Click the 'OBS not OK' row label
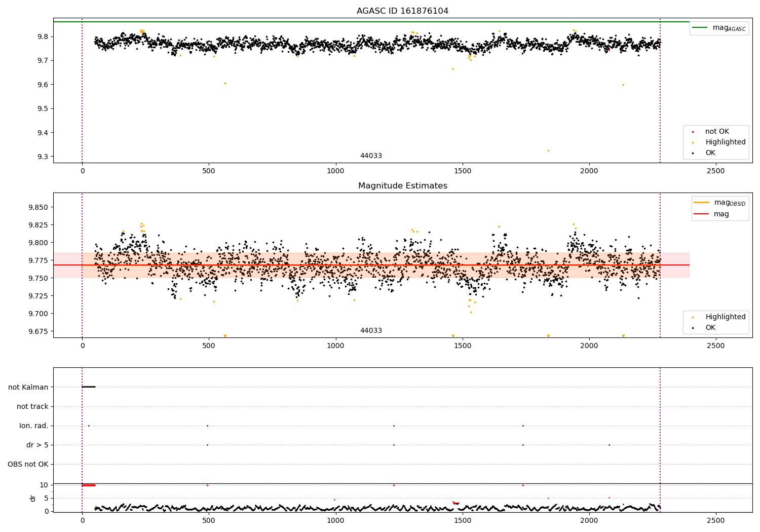The image size is (760, 532). tap(28, 464)
